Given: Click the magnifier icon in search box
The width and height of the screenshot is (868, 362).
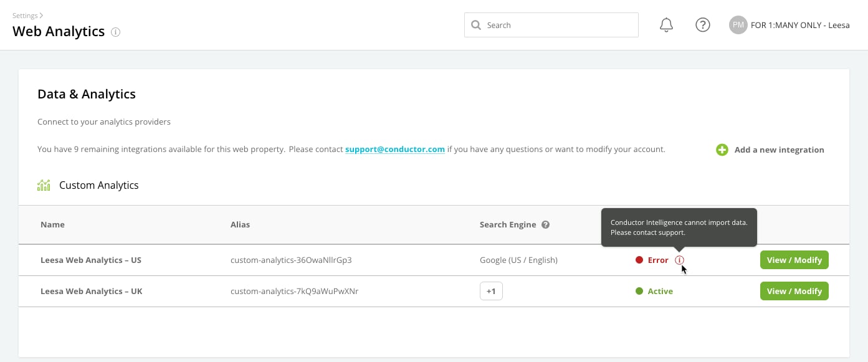Looking at the screenshot, I should click(476, 25).
